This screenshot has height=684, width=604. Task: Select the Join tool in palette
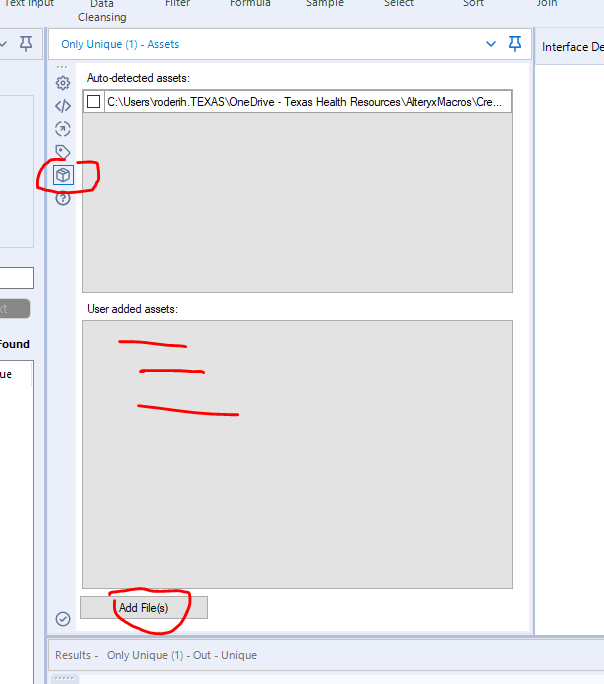(x=547, y=3)
